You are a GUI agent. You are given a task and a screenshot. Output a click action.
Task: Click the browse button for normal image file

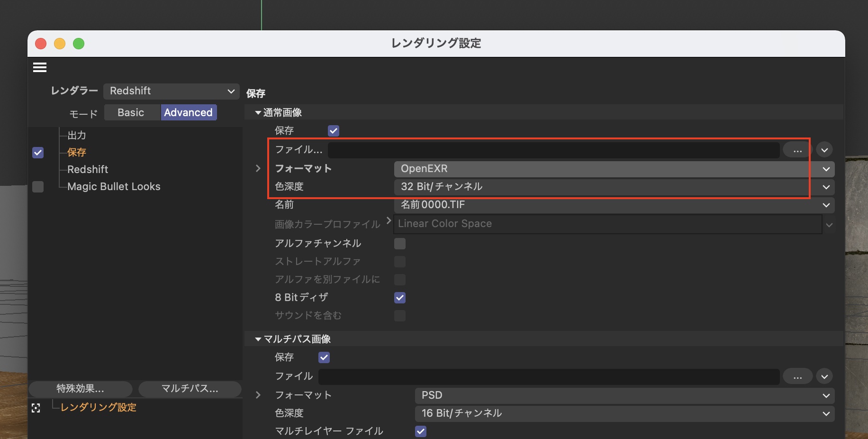click(x=797, y=150)
